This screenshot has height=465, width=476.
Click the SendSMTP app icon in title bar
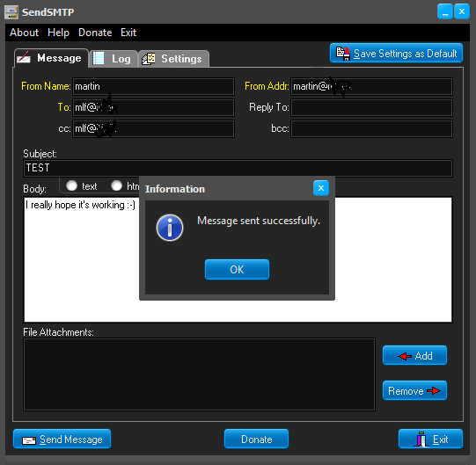[11, 12]
